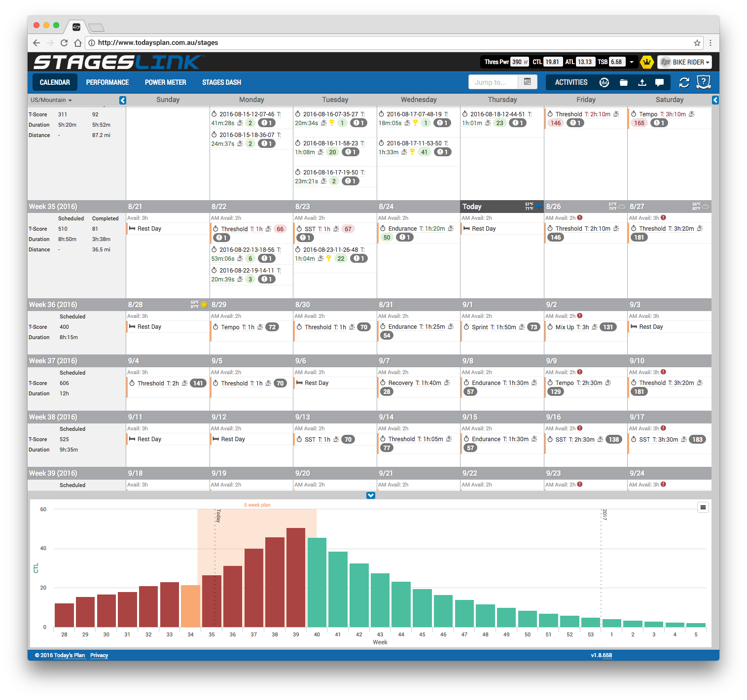This screenshot has width=747, height=700.
Task: Collapse the CTL chart with down chevron
Action: [x=371, y=495]
